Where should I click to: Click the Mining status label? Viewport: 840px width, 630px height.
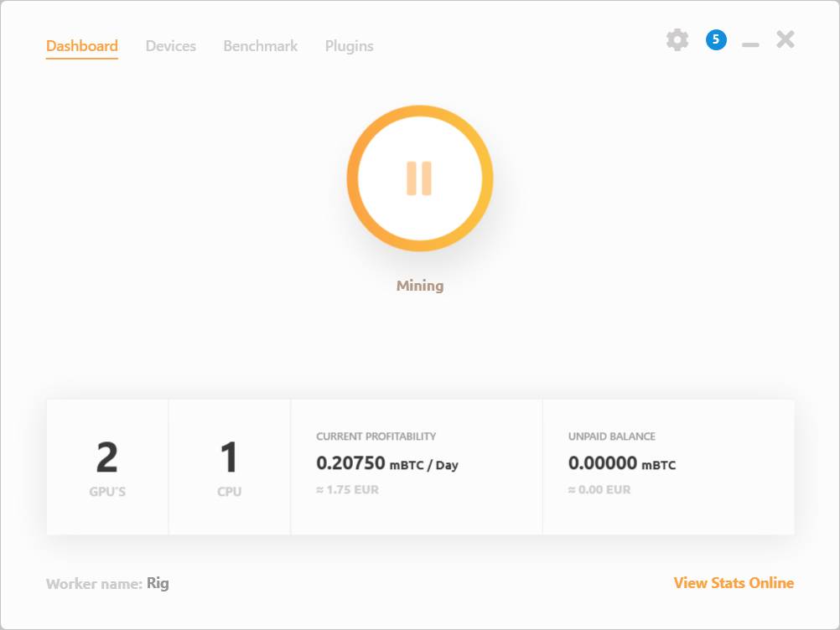tap(419, 285)
